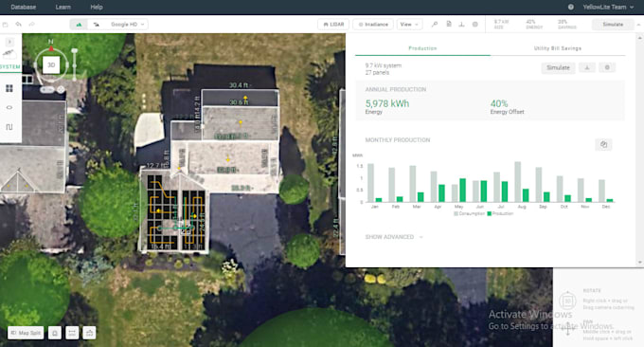This screenshot has width=644, height=347.
Task: Click the 12.7 ft roof edge measurement
Action: pos(157,165)
